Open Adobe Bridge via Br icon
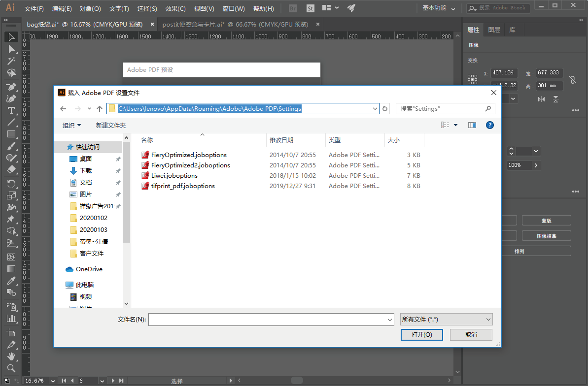 [292, 8]
